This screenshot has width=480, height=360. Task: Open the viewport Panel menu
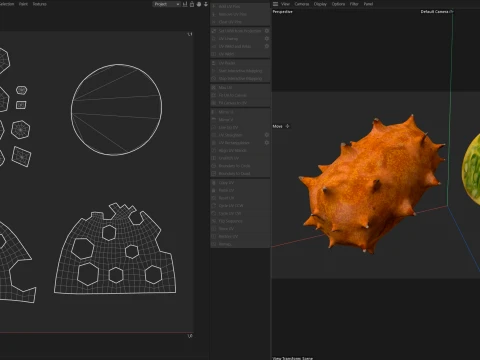(x=368, y=4)
